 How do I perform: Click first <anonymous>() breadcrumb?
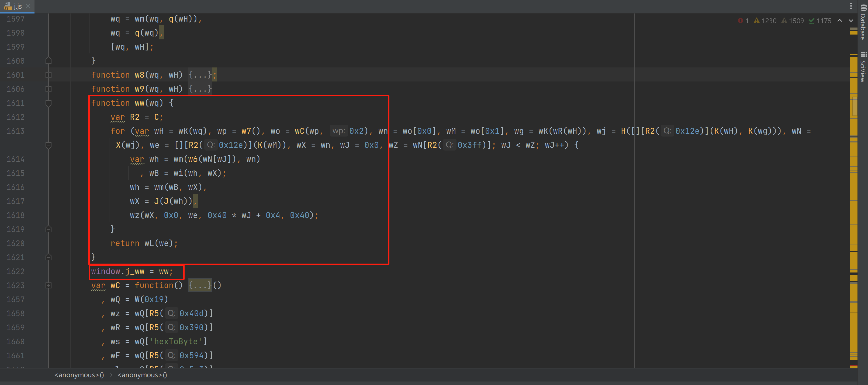[79, 375]
